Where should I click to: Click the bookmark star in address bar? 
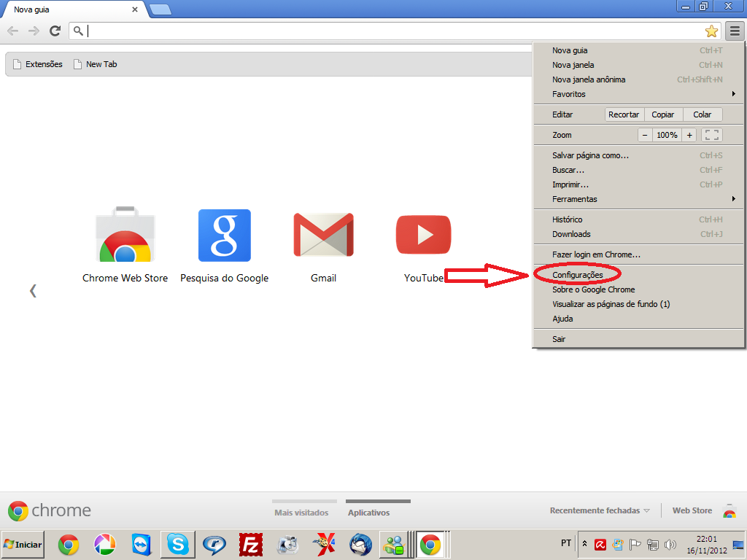[711, 31]
